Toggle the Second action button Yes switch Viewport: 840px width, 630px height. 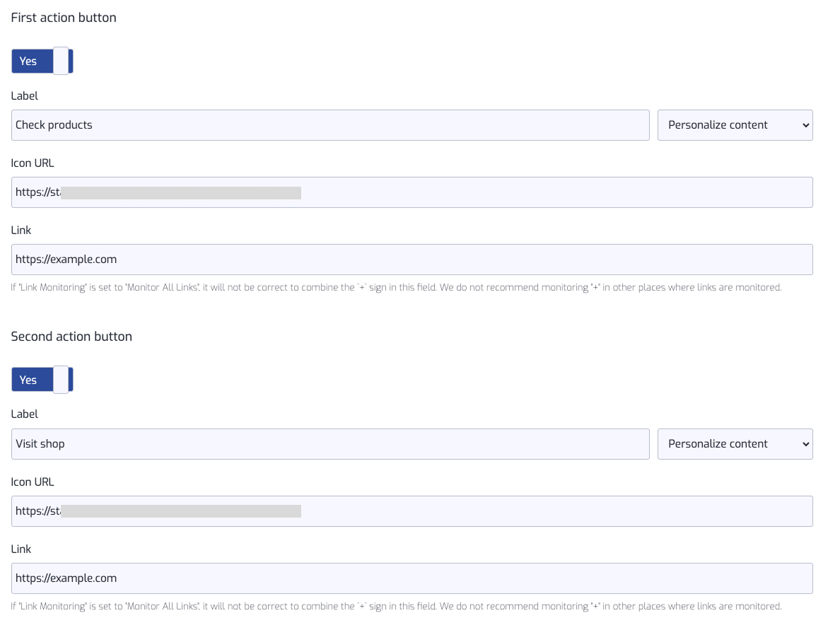tap(42, 380)
